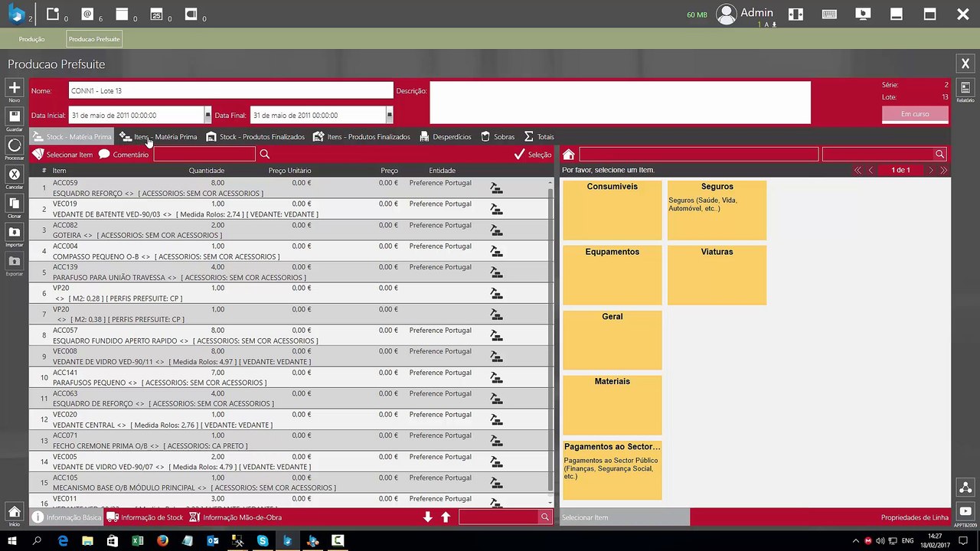Click the home icon in the item picker
Viewport: 980px width, 551px height.
568,155
